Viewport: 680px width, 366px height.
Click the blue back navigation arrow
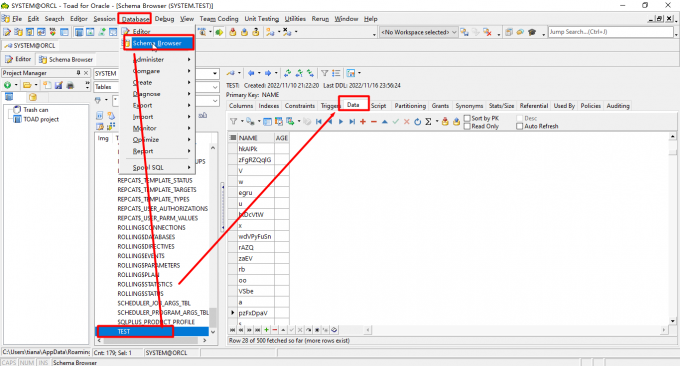pyautogui.click(x=251, y=73)
